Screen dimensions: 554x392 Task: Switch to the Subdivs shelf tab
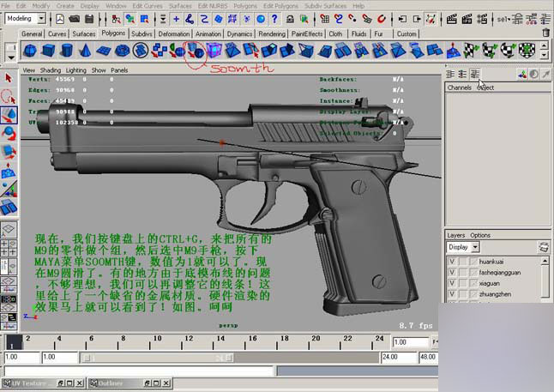pyautogui.click(x=142, y=34)
